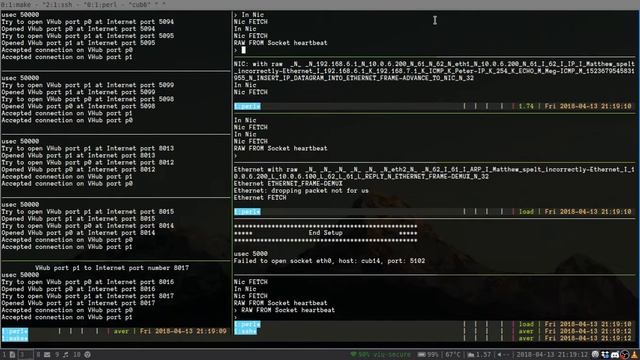Click 'Opened VHub port p0 at Internet port 8014'
640x360 pixels.
[78, 233]
